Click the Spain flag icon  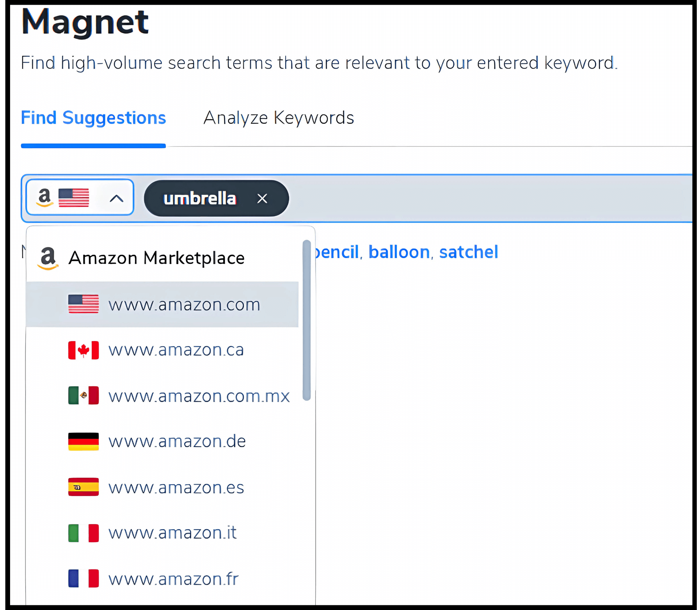83,487
